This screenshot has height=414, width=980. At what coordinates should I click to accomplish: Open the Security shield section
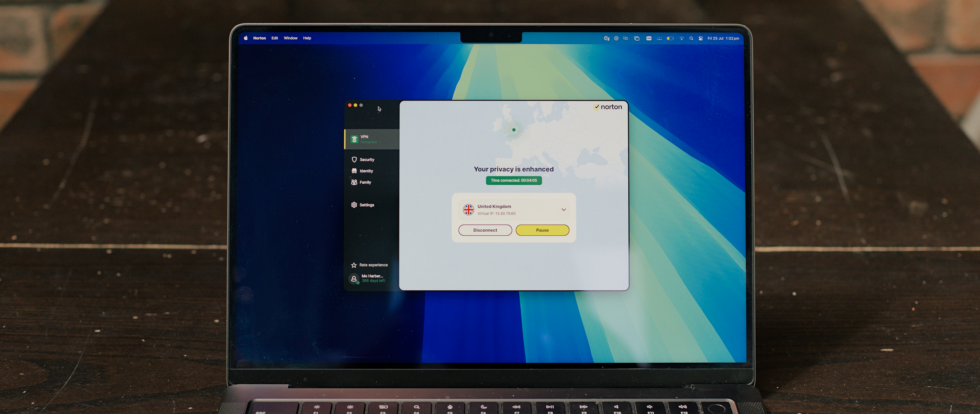click(x=363, y=160)
